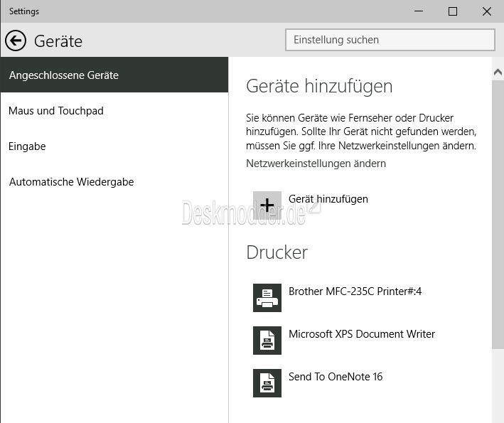
Task: Select the Brother MFC-235C Printer#:4 text
Action: [355, 291]
